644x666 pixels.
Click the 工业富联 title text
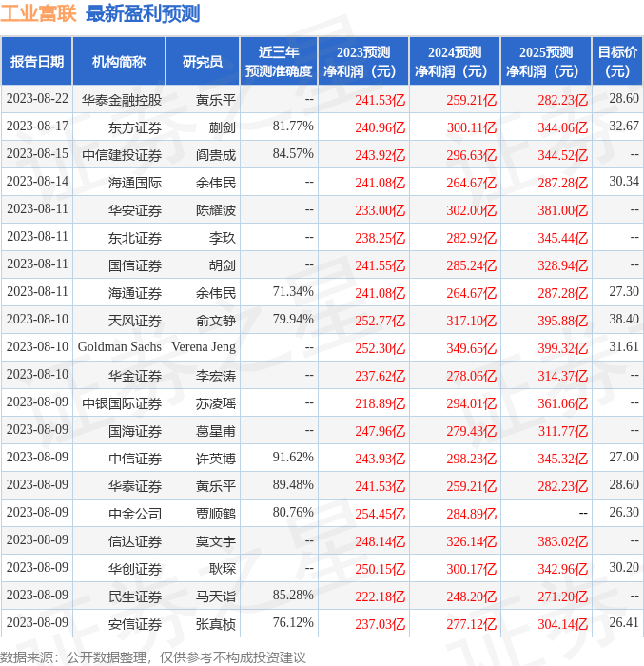coord(38,13)
